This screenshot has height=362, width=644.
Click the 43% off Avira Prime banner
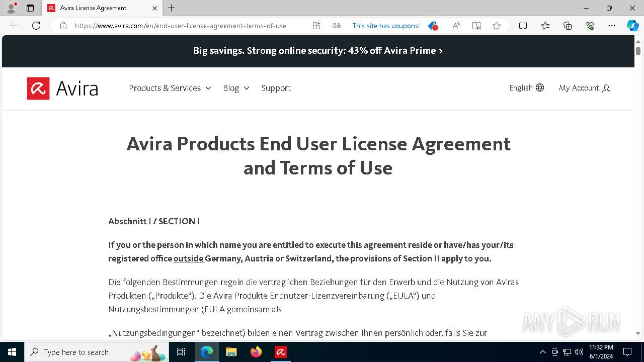[x=318, y=51]
